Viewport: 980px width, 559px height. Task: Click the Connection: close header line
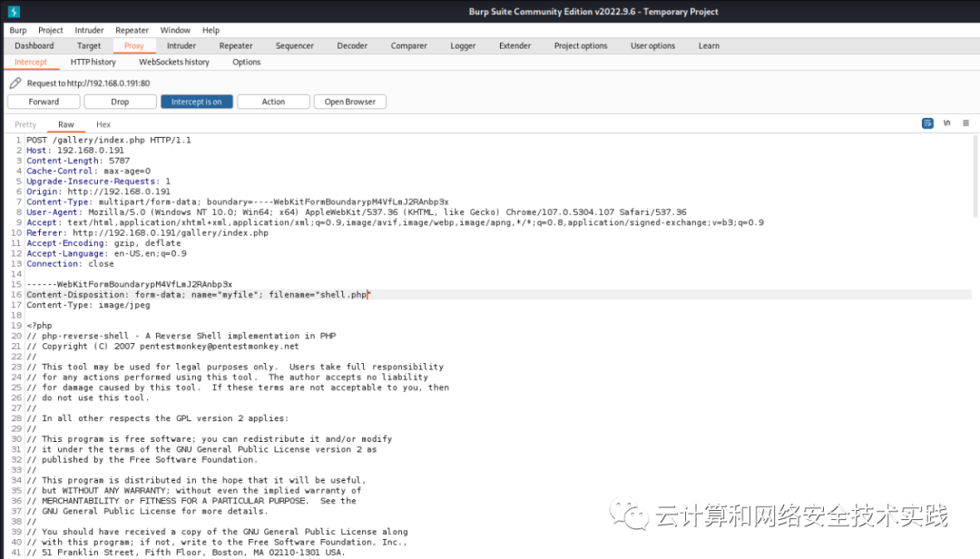(x=70, y=264)
